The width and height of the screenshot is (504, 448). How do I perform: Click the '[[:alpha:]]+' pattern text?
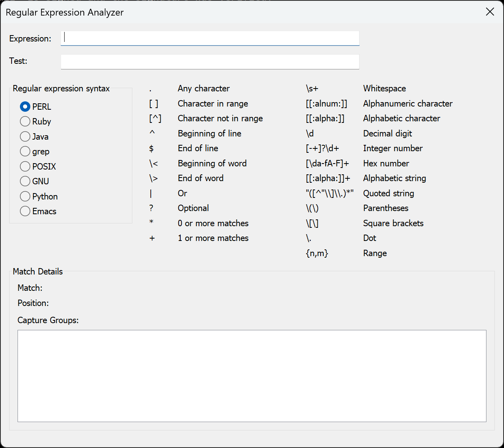click(328, 178)
